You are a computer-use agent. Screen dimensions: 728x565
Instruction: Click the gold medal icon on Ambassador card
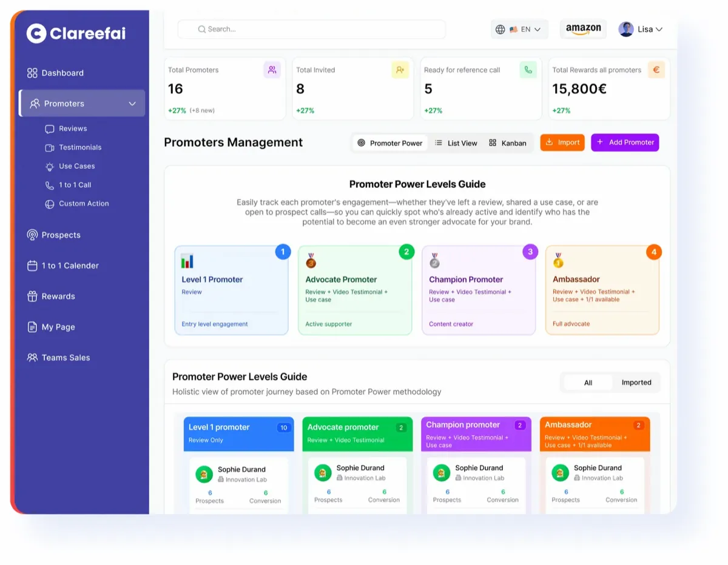click(558, 261)
